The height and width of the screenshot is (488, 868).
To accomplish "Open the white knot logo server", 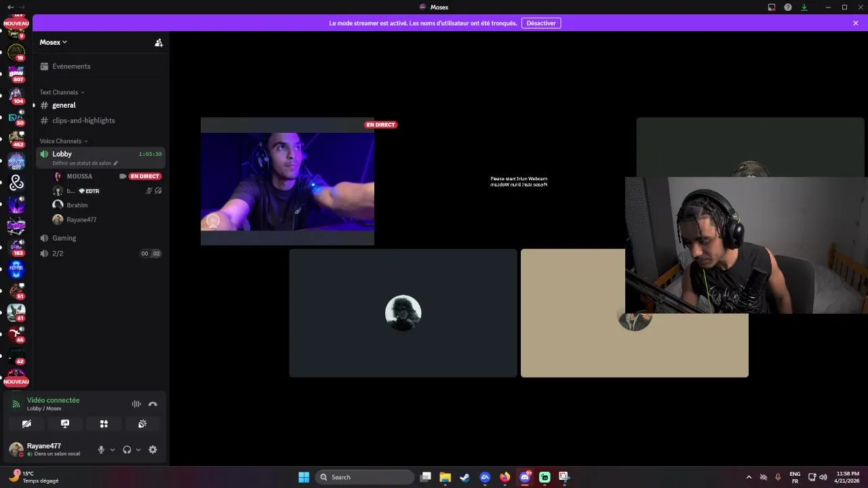I will point(16,182).
